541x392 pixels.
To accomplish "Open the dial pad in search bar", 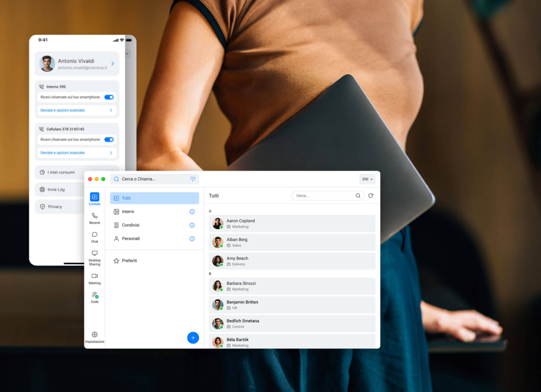I will [193, 179].
